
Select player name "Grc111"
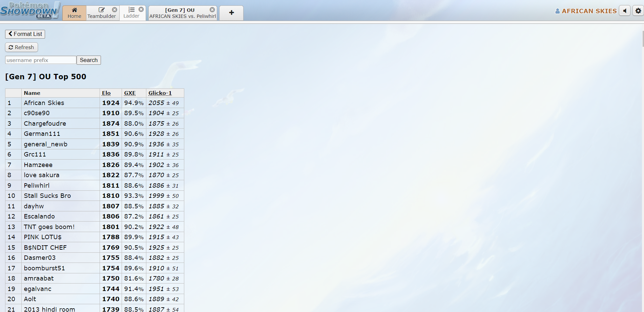click(35, 154)
